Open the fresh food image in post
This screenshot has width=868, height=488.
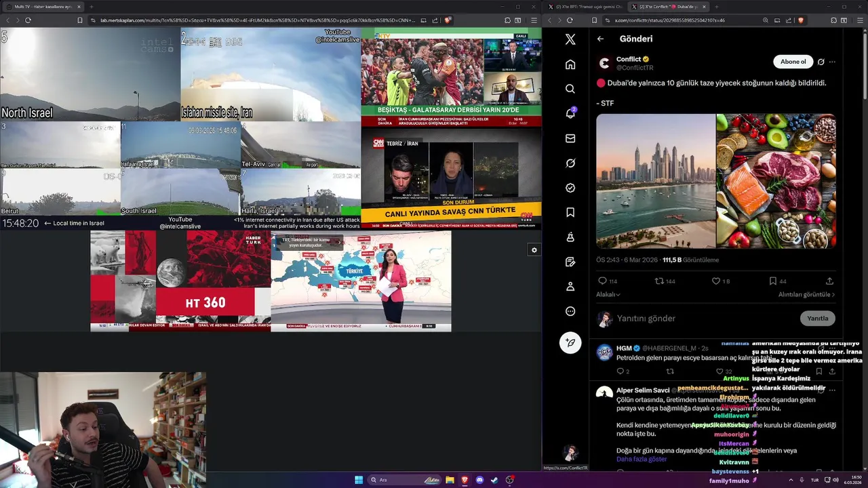776,181
